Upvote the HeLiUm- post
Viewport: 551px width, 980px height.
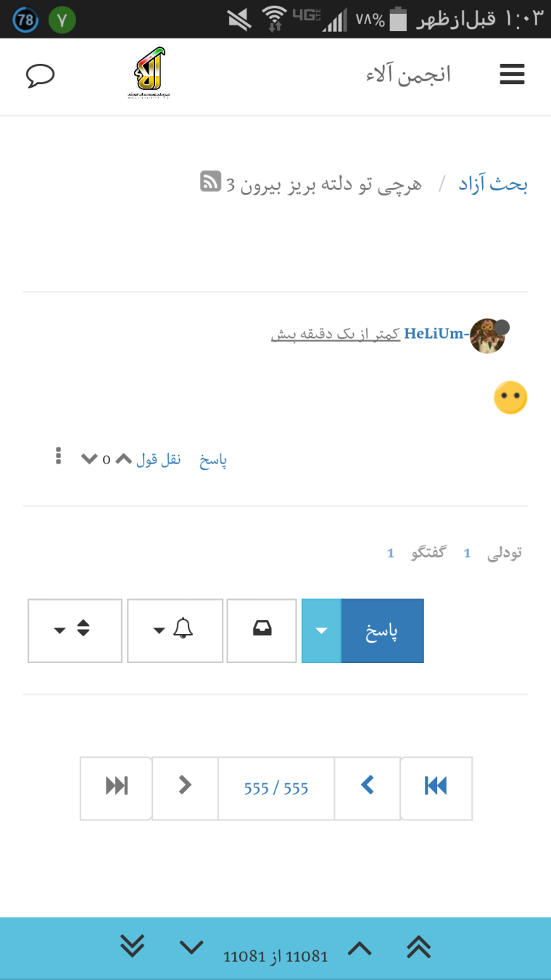[x=124, y=458]
